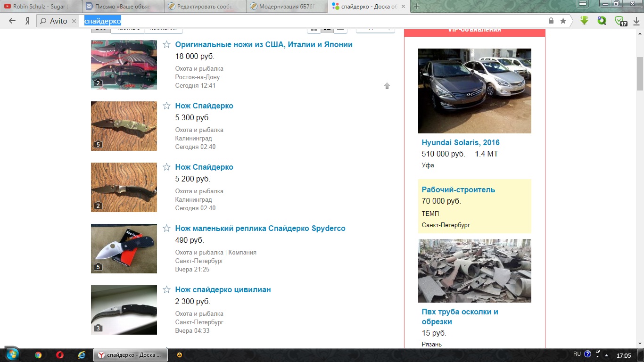Bookmark this page with the star icon
This screenshot has height=362, width=644.
click(563, 21)
